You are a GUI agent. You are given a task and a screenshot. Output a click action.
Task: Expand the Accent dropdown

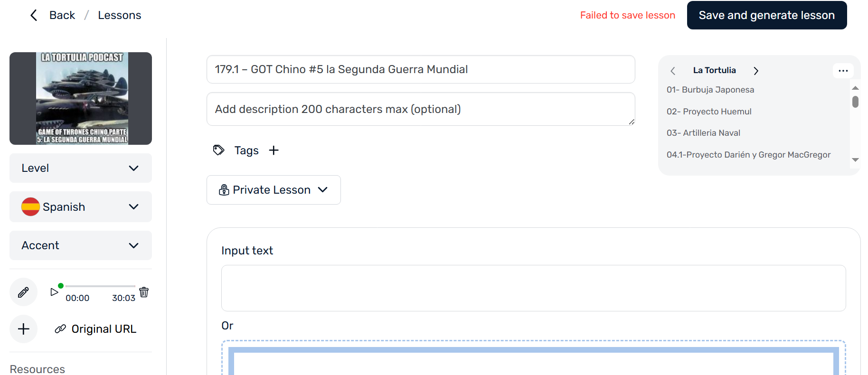click(81, 245)
